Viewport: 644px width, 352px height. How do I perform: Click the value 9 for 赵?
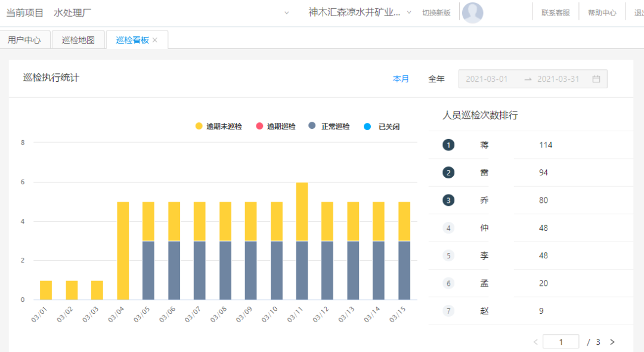pos(541,311)
